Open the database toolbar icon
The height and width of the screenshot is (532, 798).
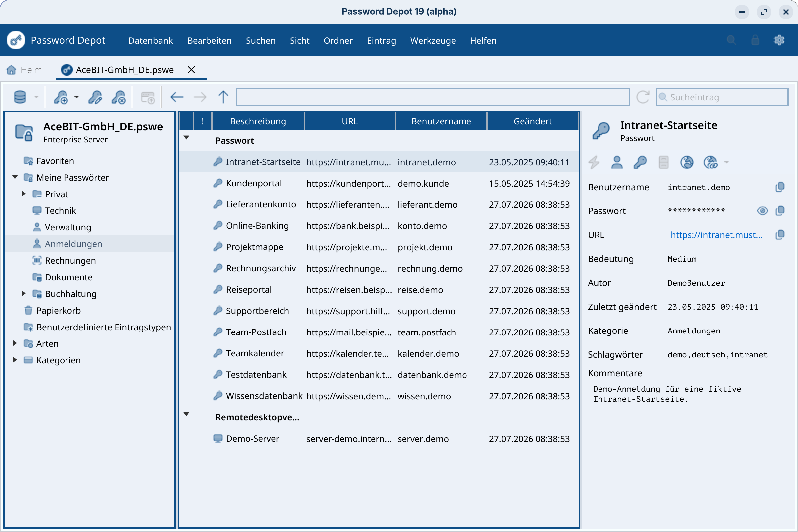[20, 97]
